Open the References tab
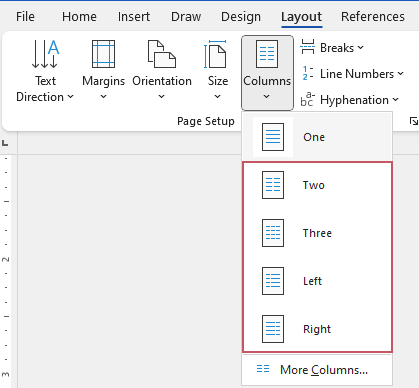Image resolution: width=419 pixels, height=388 pixels. click(x=373, y=17)
